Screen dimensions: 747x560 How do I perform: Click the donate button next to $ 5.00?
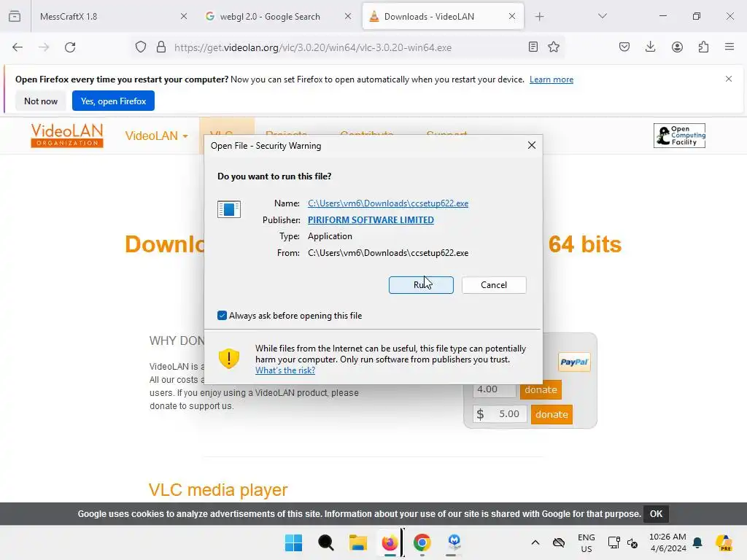point(551,414)
